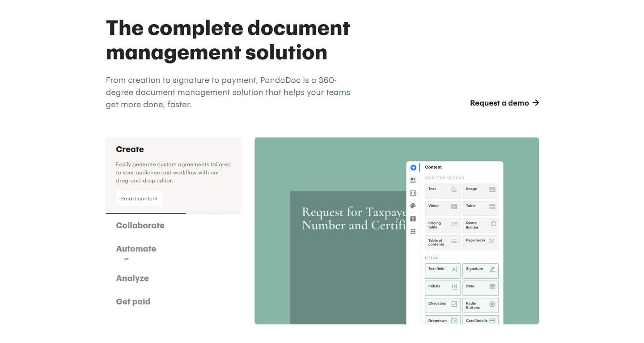Open the design palette sidebar icon

coord(413,206)
